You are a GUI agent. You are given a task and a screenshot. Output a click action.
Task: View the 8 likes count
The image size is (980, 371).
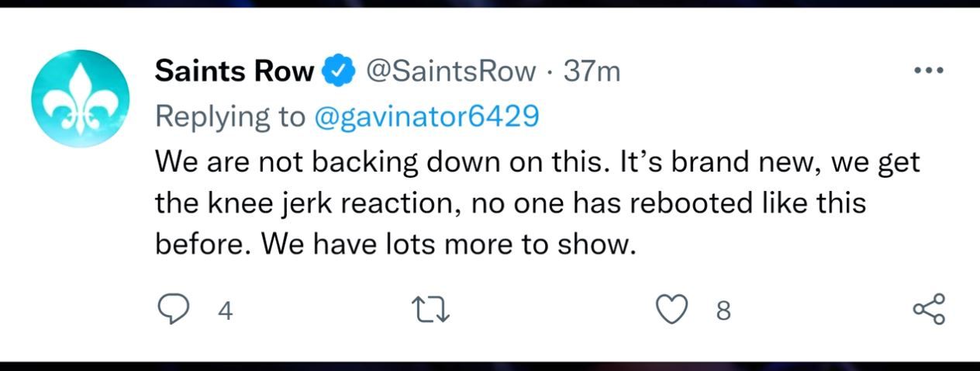coord(723,311)
